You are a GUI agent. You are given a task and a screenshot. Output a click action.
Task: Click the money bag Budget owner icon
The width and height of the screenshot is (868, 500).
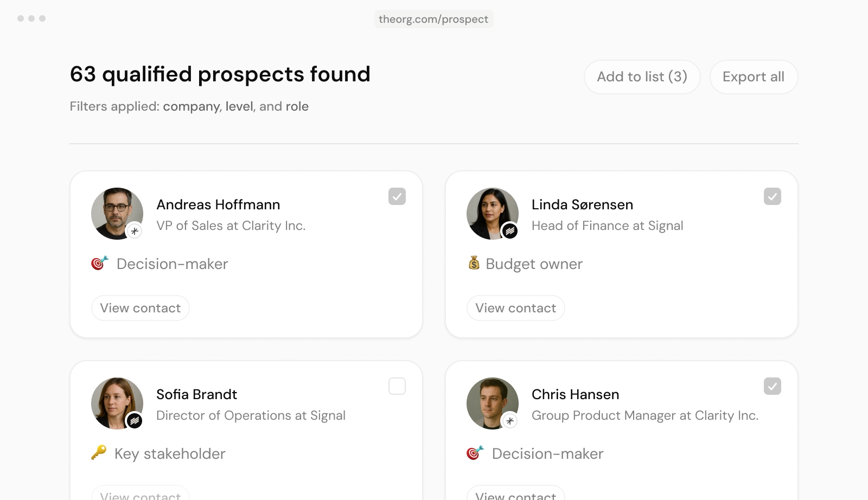474,263
